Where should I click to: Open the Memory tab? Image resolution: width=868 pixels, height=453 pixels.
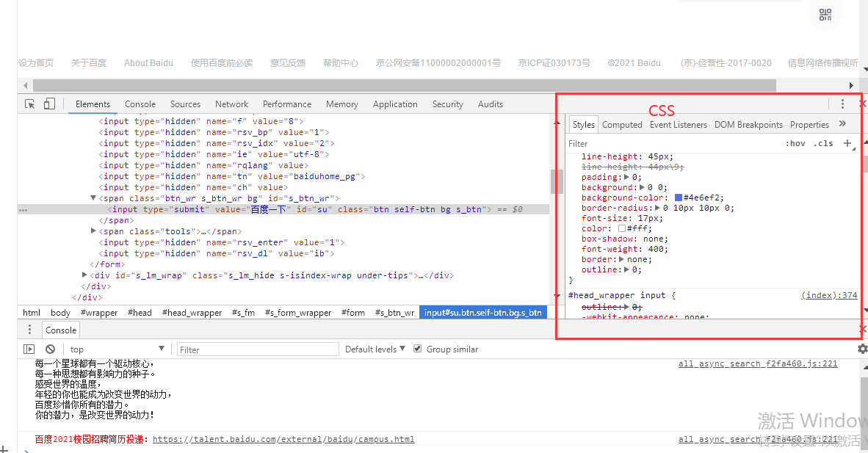coord(342,104)
